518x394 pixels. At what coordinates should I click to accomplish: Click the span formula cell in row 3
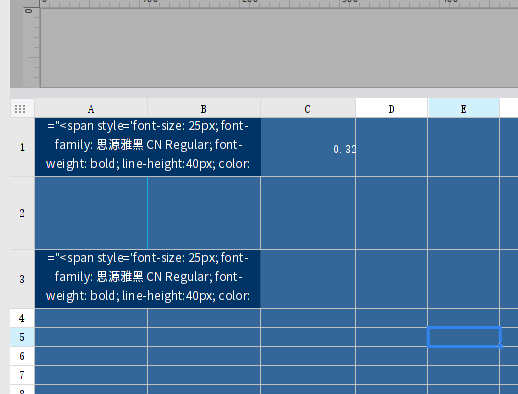tap(148, 279)
